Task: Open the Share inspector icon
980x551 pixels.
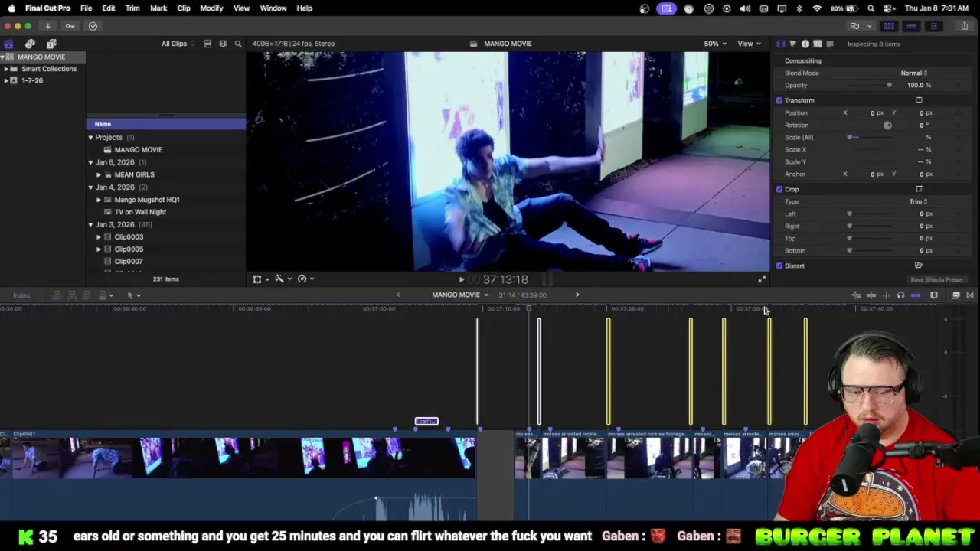Action: [829, 44]
